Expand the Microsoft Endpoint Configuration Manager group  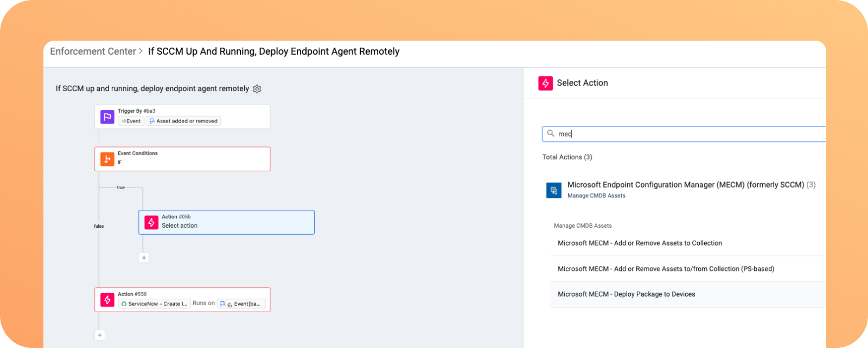coord(686,185)
